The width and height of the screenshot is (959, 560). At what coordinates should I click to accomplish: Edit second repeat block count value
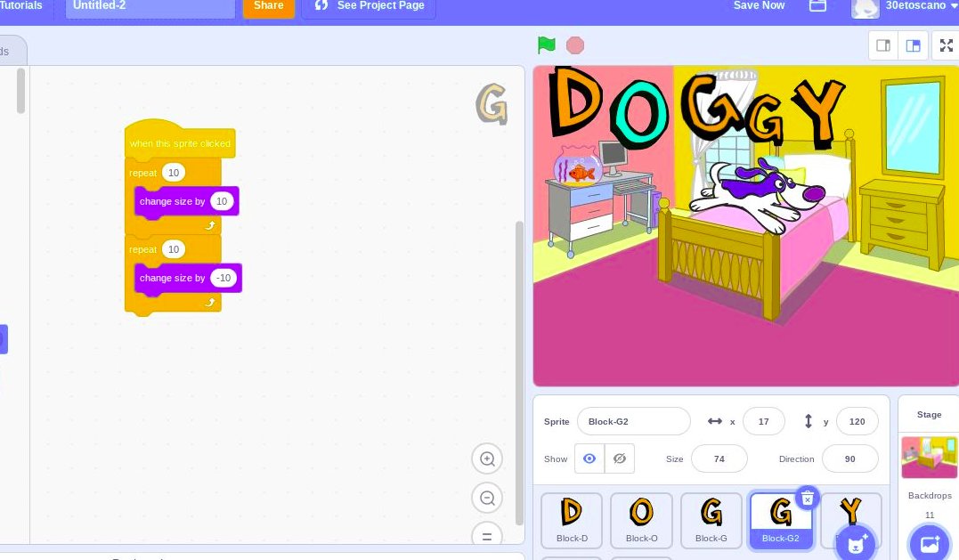coord(174,249)
